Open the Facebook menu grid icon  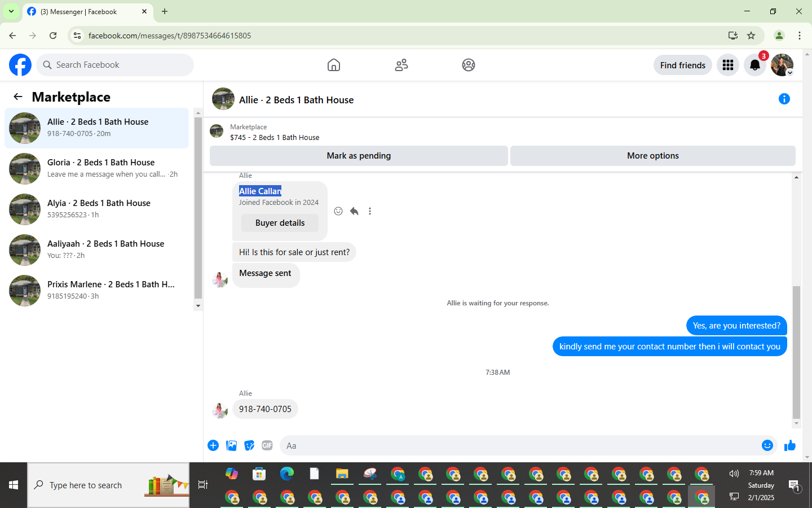[728, 65]
